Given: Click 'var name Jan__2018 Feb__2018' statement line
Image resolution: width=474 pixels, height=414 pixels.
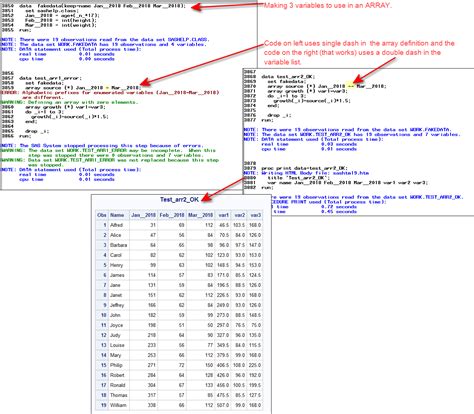Looking at the screenshot, I should point(348,183).
